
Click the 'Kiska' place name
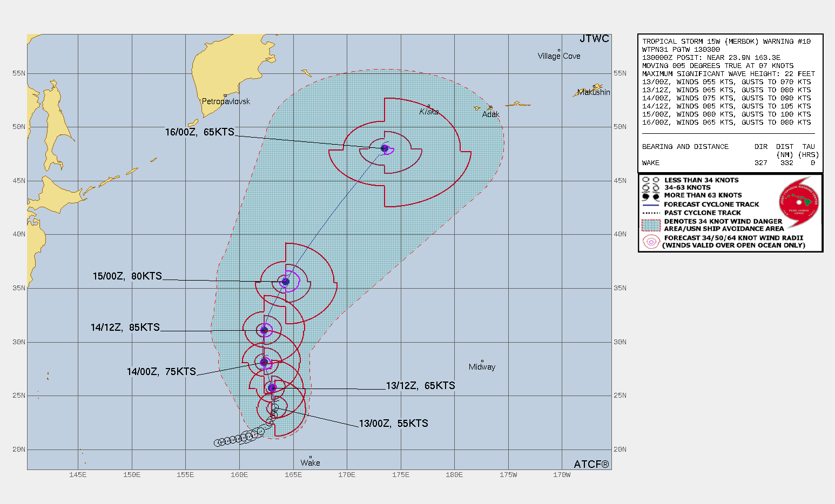[x=429, y=112]
